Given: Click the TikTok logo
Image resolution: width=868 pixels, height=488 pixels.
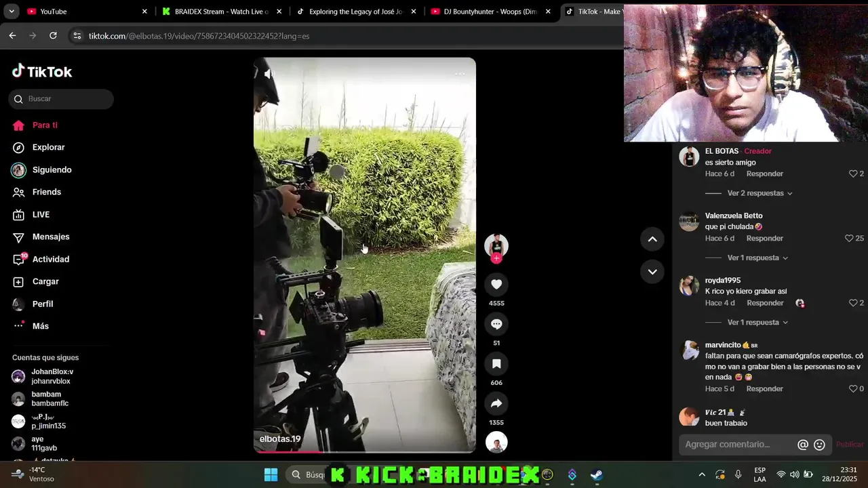Looking at the screenshot, I should (42, 71).
